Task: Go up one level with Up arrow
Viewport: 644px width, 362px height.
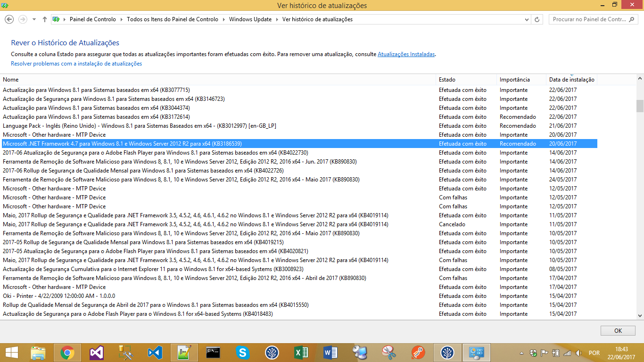Action: pyautogui.click(x=45, y=19)
